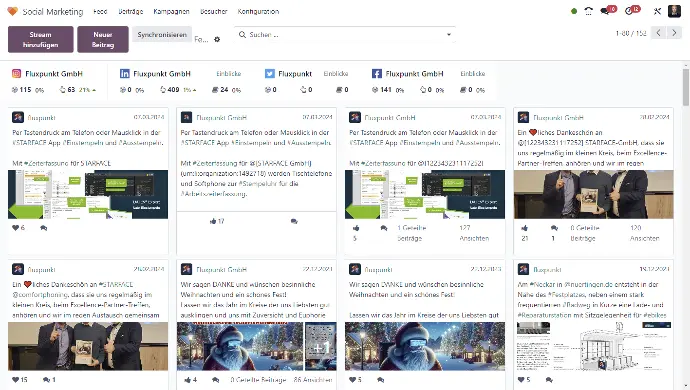Open the settings gear beside Feed
690x390 pixels.
(x=217, y=40)
